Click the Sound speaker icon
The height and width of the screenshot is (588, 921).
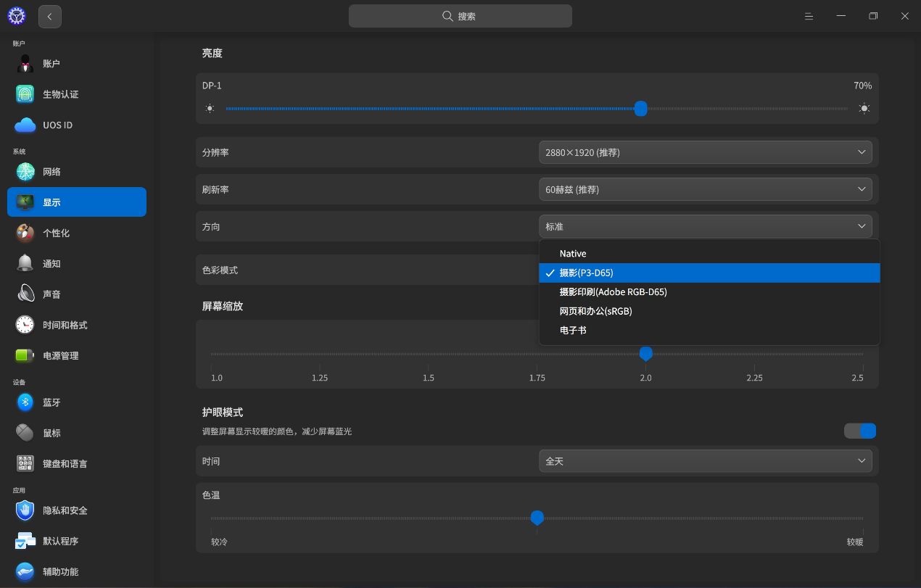click(x=25, y=294)
